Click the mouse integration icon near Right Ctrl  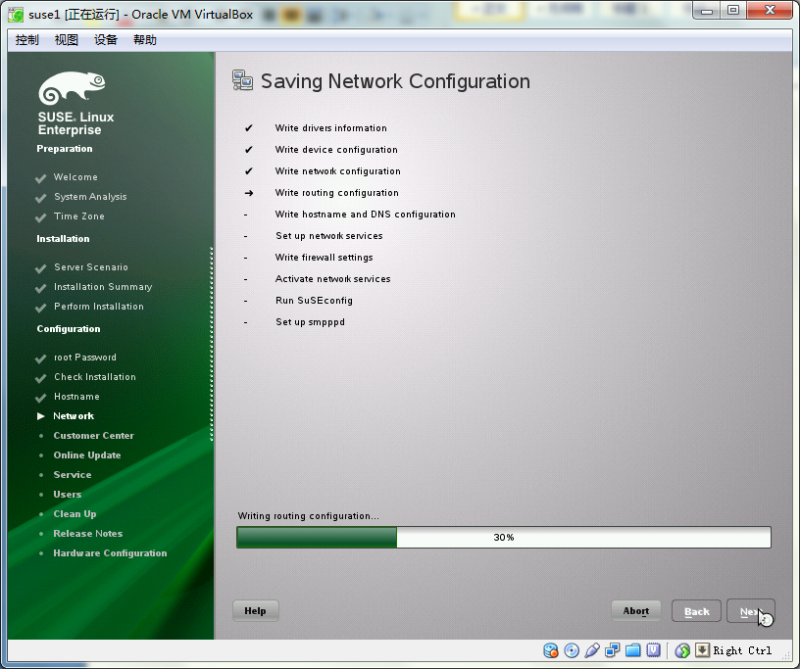682,650
